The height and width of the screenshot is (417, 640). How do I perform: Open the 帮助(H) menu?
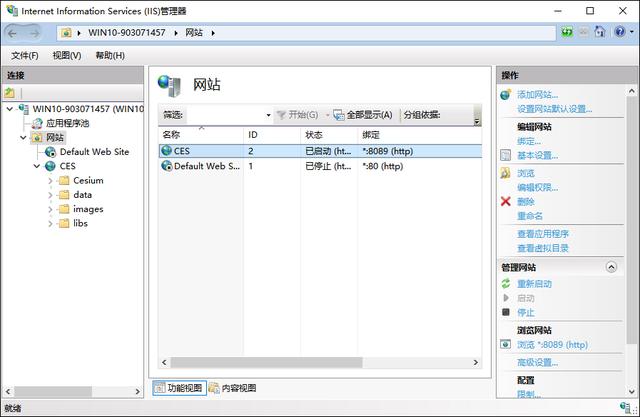pyautogui.click(x=110, y=55)
